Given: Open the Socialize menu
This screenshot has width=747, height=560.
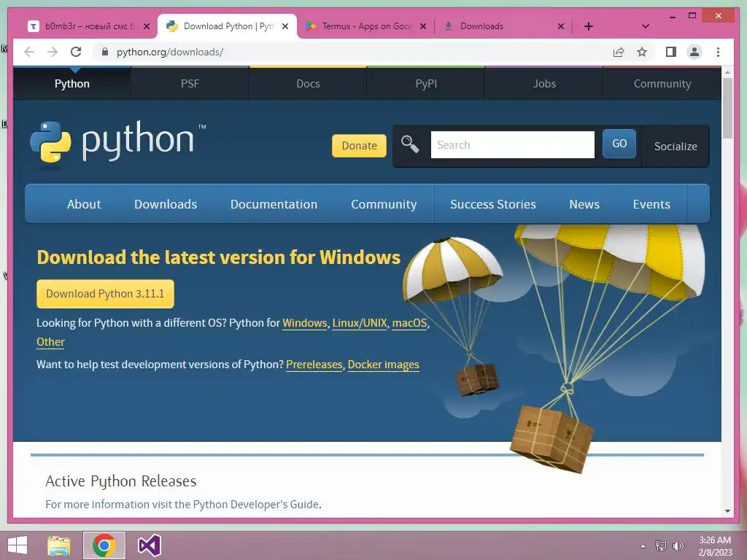Looking at the screenshot, I should tap(676, 146).
